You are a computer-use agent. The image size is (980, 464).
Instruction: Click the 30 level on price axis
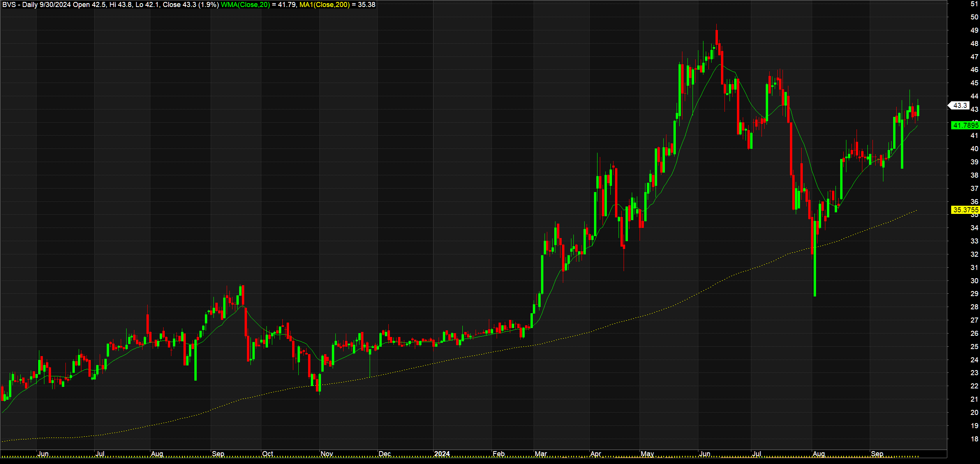click(x=974, y=281)
